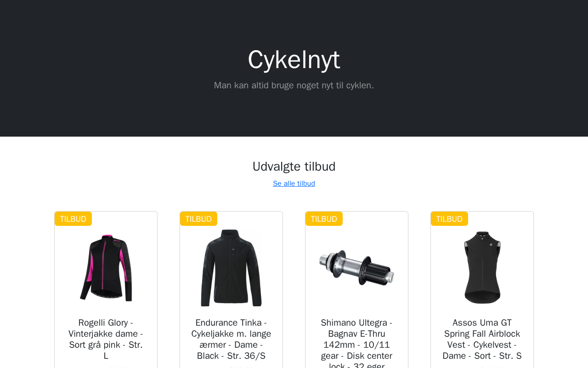Image resolution: width=588 pixels, height=368 pixels.
Task: Click the Cykelnyt site heading
Action: (x=294, y=59)
